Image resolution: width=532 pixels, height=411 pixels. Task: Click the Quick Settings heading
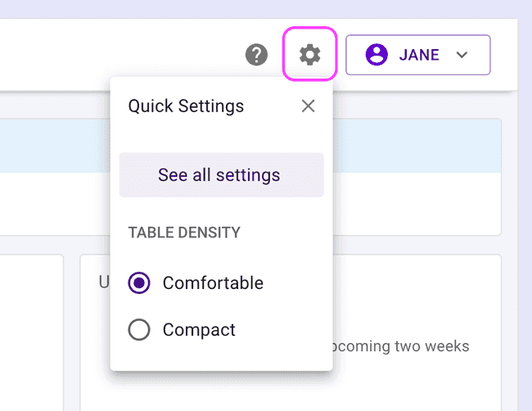pyautogui.click(x=186, y=106)
